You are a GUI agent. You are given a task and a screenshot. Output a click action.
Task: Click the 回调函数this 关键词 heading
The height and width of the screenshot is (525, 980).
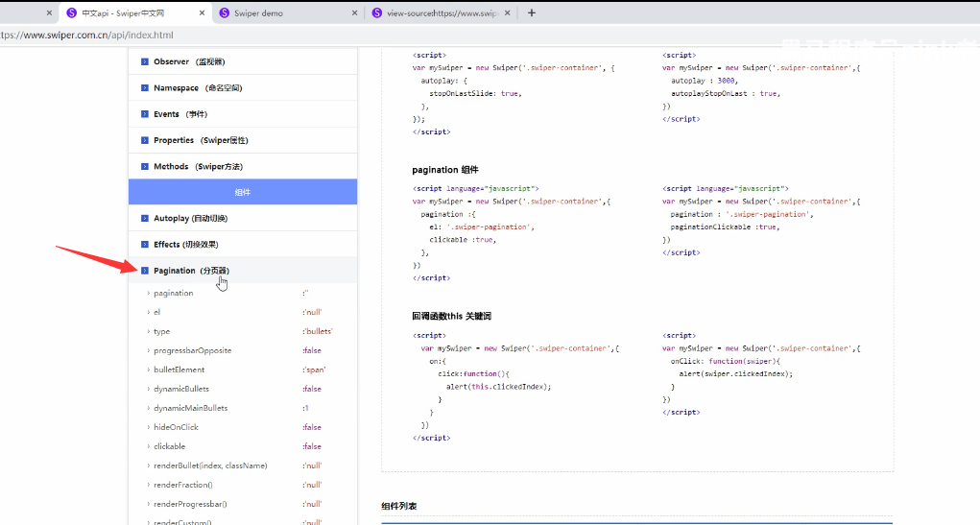[451, 317]
